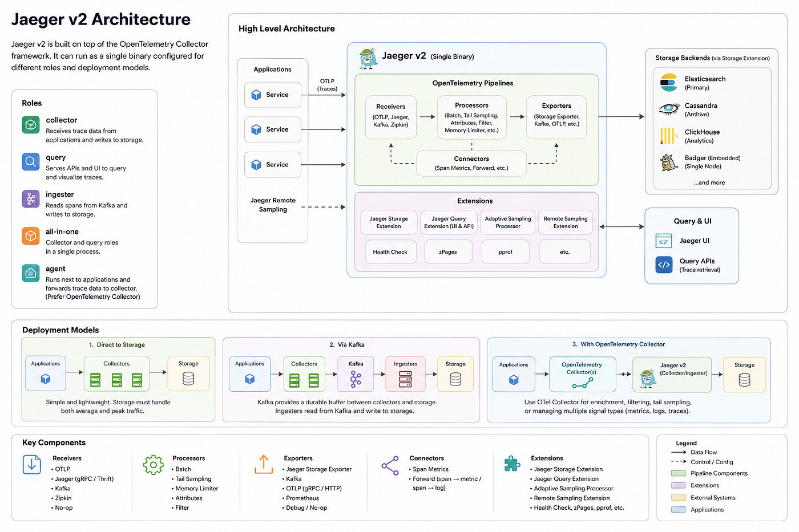This screenshot has height=532, width=799.
Task: Click the Connectors share-node icon
Action: [x=390, y=466]
